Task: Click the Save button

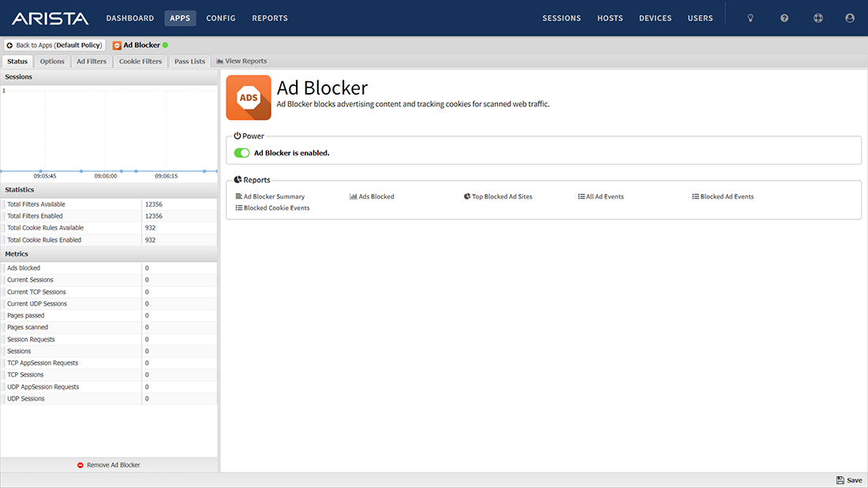Action: pos(849,480)
